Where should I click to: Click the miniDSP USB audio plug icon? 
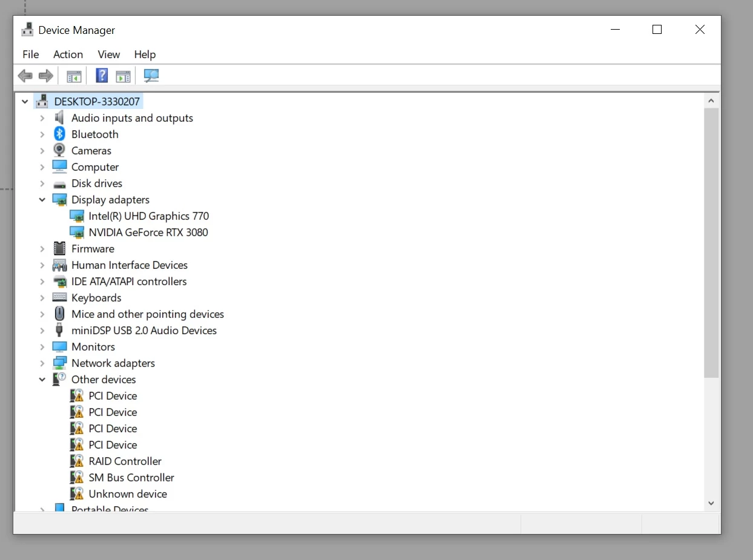tap(59, 330)
